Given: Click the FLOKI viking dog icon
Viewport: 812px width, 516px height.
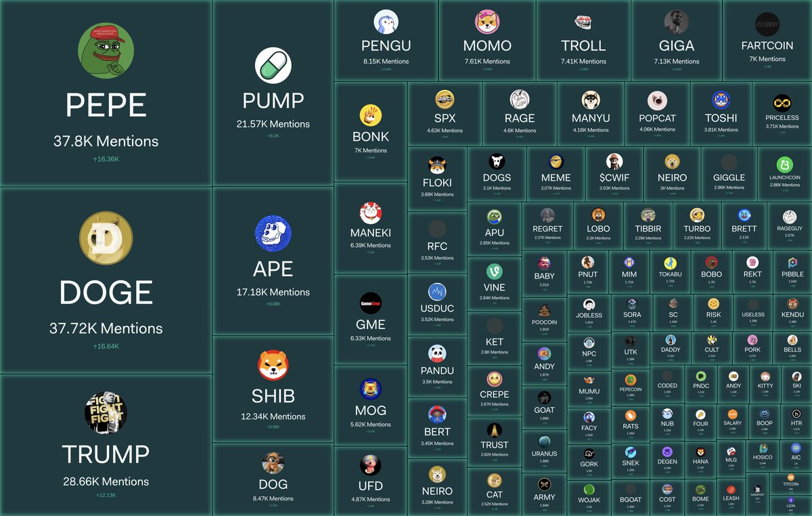Looking at the screenshot, I should (436, 165).
